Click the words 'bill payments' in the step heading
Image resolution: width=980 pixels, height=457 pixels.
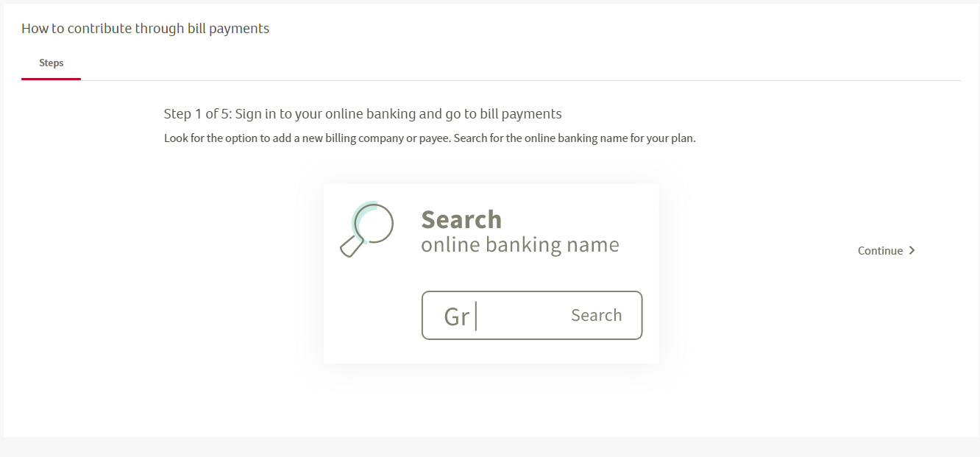(x=521, y=114)
